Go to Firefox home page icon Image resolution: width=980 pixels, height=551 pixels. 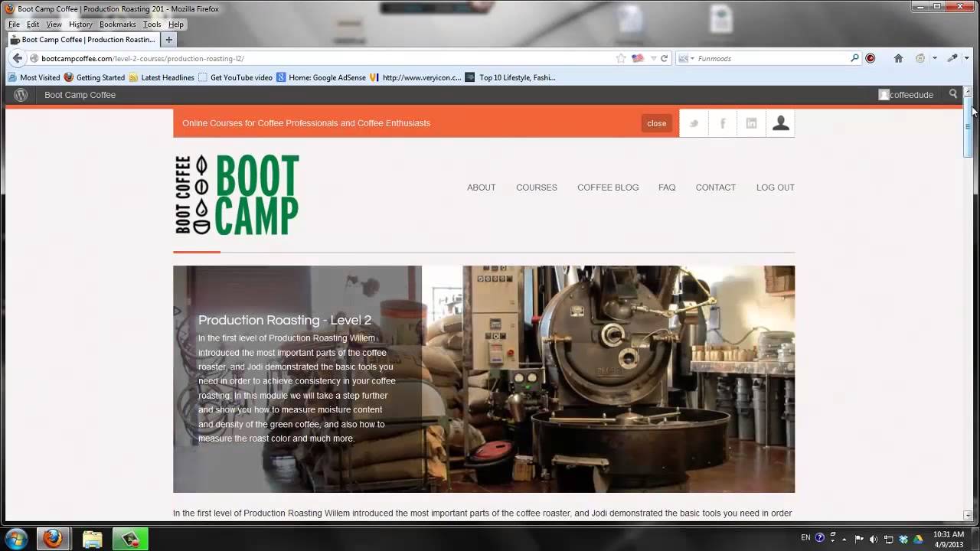point(899,58)
